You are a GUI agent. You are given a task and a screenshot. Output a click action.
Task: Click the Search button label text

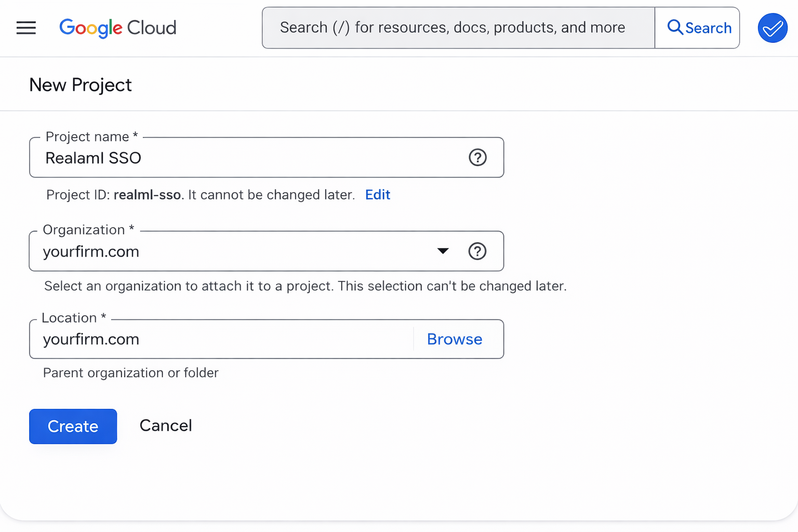coord(708,28)
